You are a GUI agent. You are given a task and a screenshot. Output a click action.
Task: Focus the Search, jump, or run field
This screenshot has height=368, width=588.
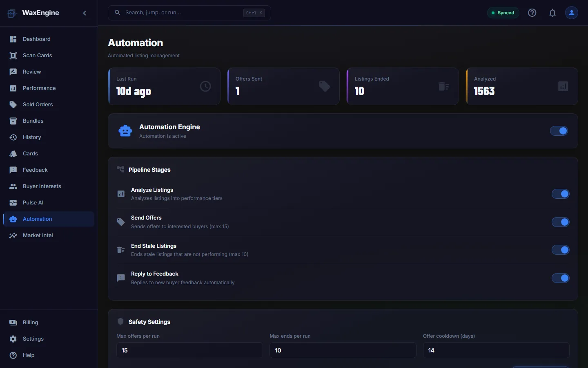point(189,13)
